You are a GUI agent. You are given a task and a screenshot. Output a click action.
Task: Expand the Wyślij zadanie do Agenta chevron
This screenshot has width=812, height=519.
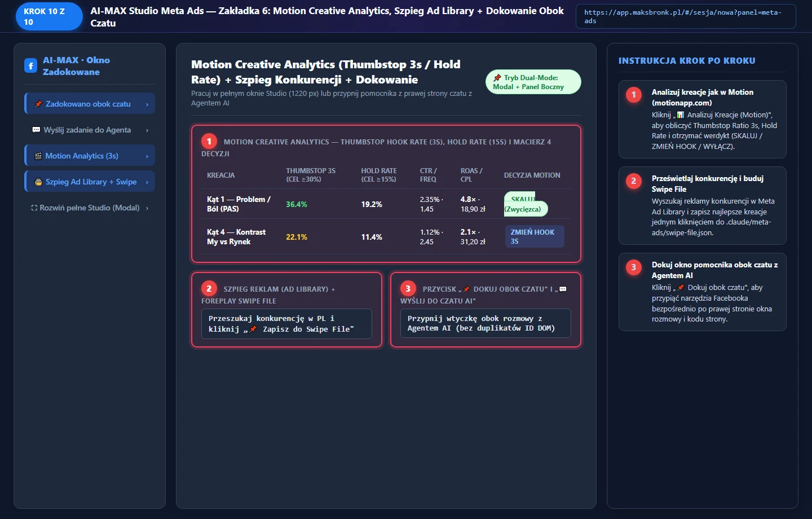tap(147, 130)
